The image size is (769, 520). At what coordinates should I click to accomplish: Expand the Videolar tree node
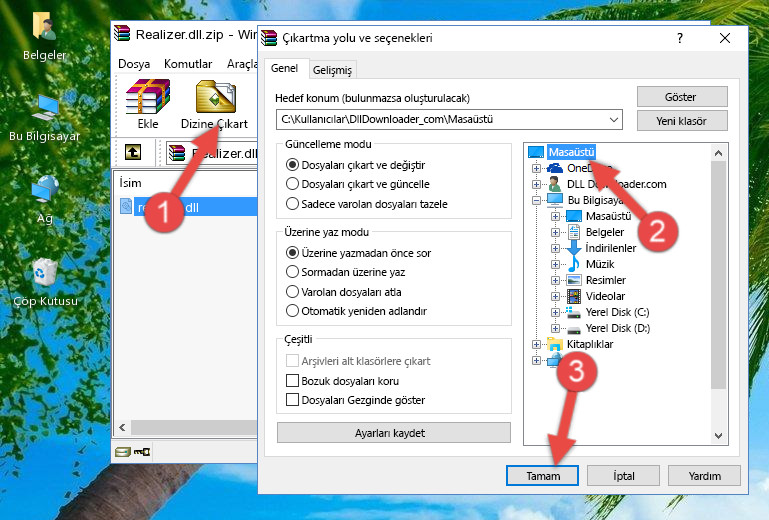[555, 296]
